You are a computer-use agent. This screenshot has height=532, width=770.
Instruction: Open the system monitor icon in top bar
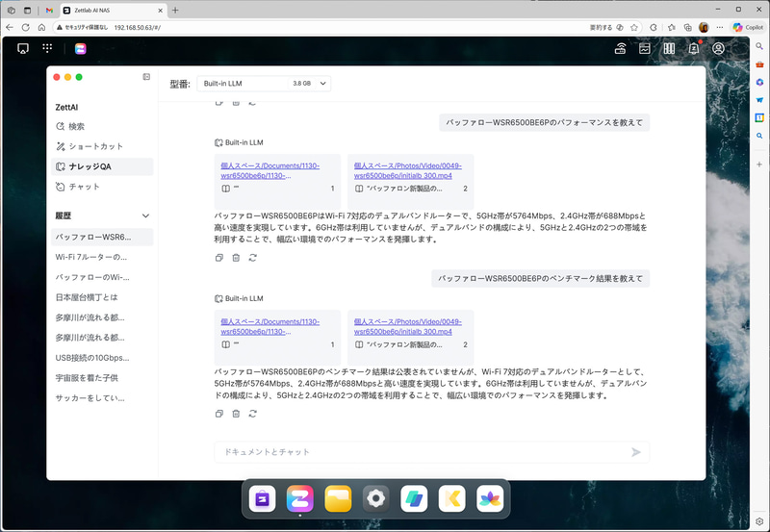644,49
